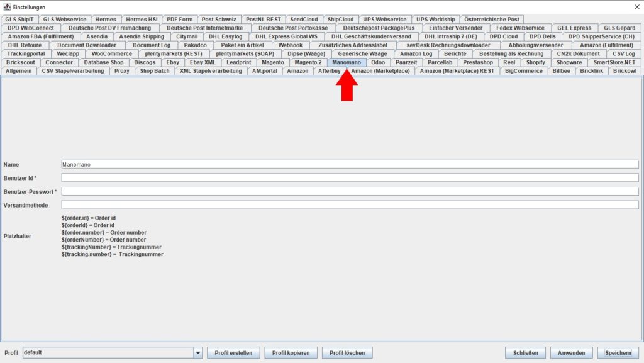Open the Magento 2 tab
This screenshot has height=363, width=644.
coord(308,62)
